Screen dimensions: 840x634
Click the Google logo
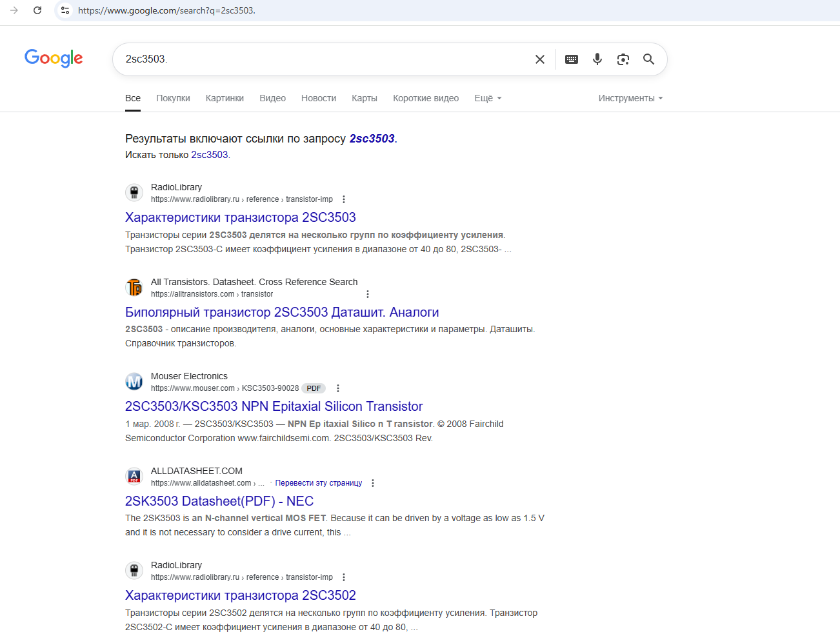click(x=54, y=59)
